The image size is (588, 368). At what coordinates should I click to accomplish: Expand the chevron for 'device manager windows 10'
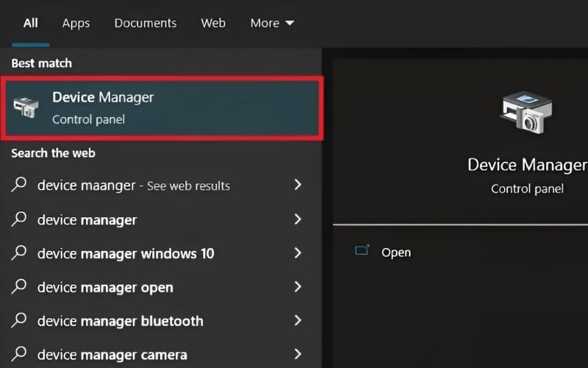pos(298,252)
